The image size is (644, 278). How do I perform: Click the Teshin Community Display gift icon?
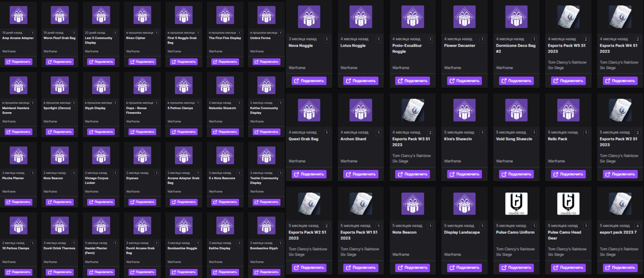(x=266, y=155)
